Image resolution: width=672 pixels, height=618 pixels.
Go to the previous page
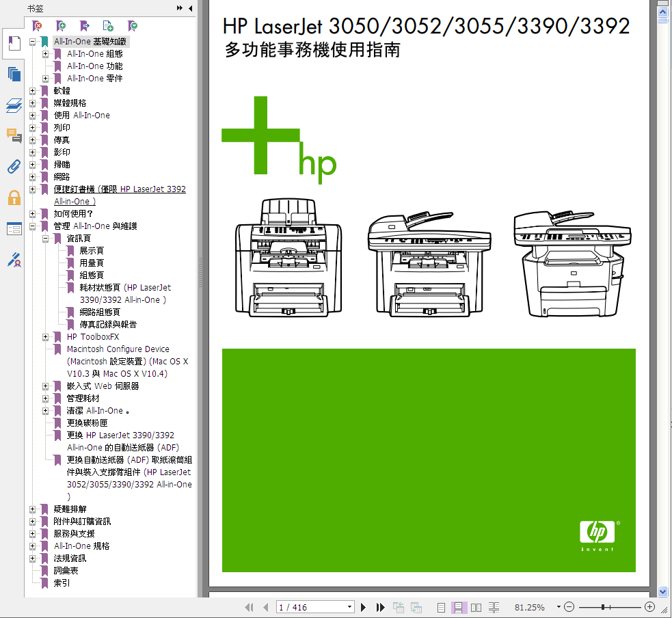[x=266, y=607]
